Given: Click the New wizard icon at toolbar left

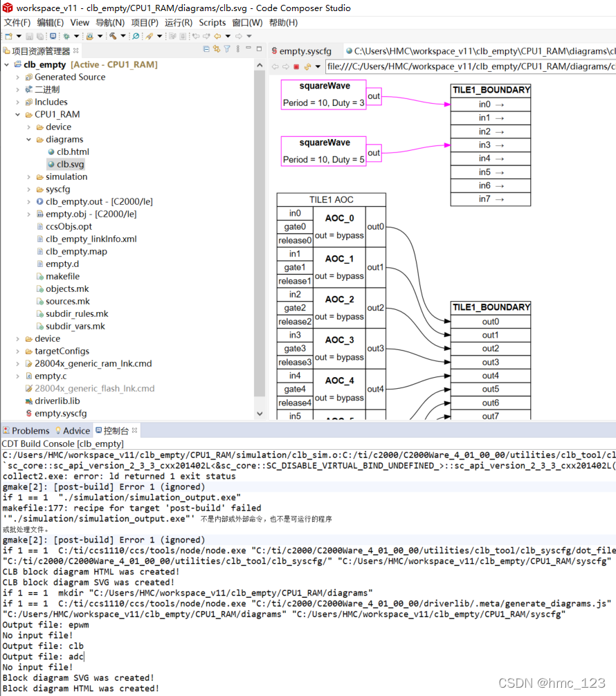Looking at the screenshot, I should [x=8, y=35].
